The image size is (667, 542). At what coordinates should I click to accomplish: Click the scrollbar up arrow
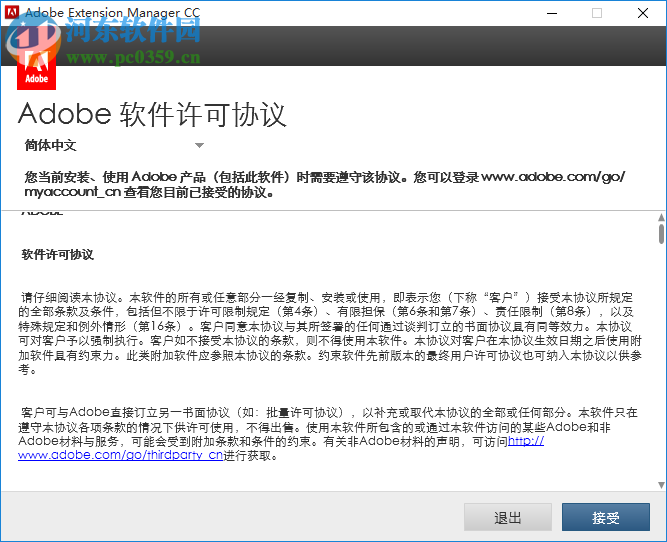[661, 217]
